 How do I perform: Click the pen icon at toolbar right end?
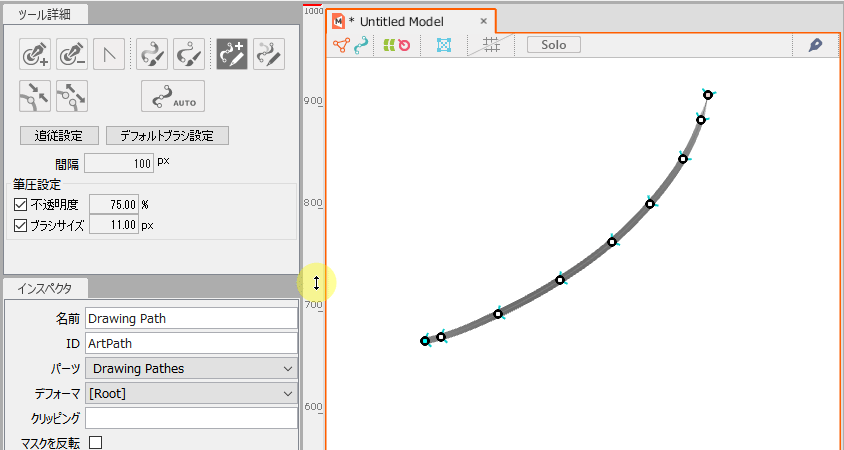(x=815, y=45)
